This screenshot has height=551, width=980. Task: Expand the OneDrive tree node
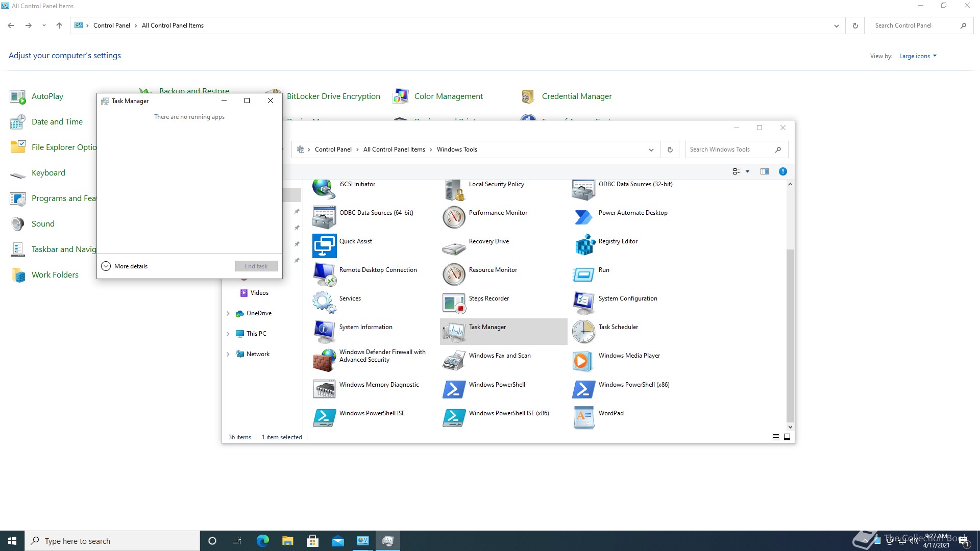pyautogui.click(x=228, y=313)
